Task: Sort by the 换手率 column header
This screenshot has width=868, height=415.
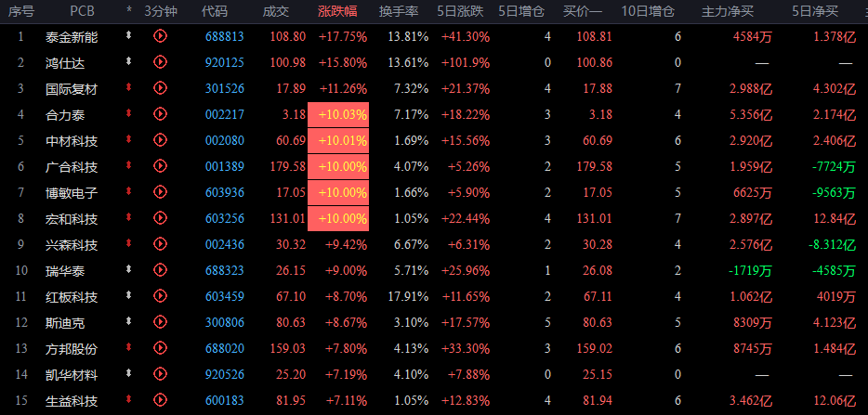Action: coord(399,11)
